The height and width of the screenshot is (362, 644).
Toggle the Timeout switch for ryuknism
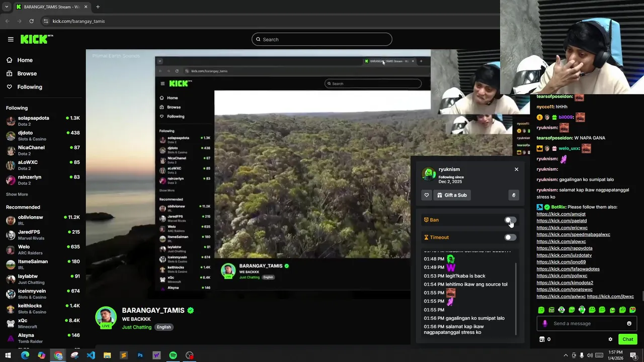point(510,237)
